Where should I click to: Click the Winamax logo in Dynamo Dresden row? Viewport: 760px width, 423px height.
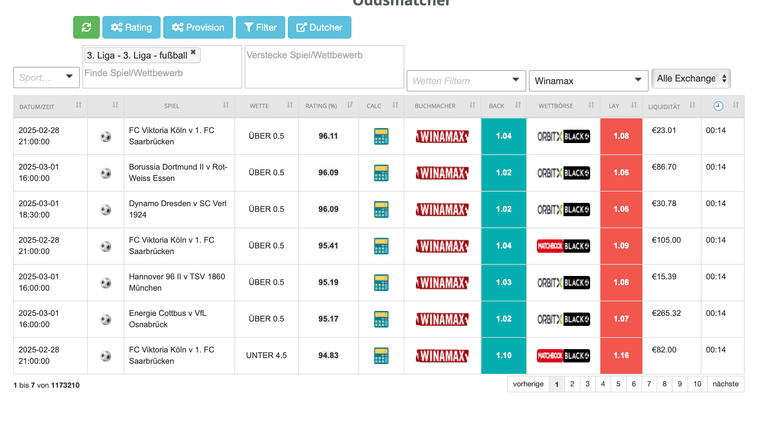(x=442, y=209)
